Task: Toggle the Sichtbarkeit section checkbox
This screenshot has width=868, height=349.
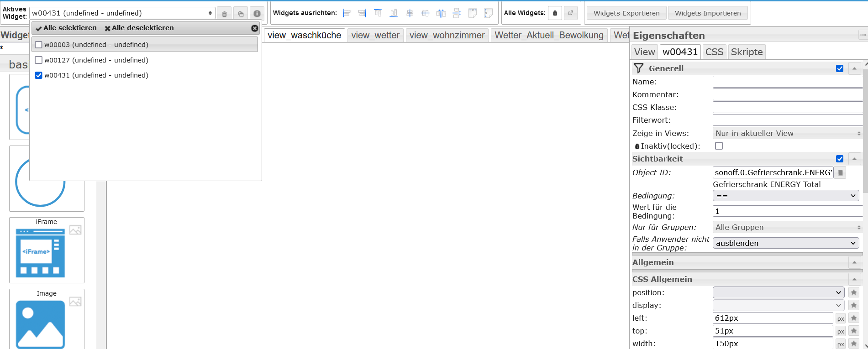Action: coord(840,159)
